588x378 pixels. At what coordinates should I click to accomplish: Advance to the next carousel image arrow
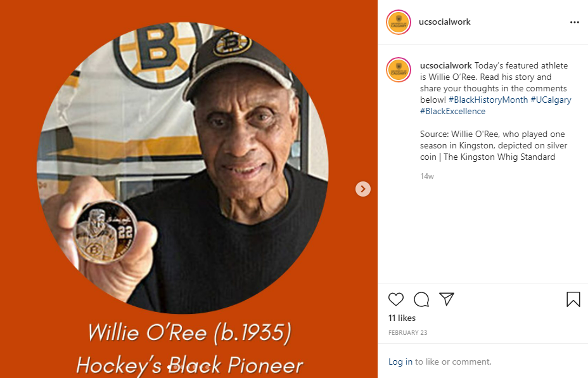(x=363, y=189)
